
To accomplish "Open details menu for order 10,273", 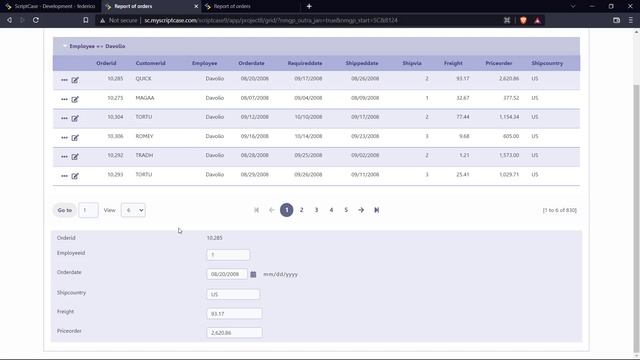I will click(64, 99).
